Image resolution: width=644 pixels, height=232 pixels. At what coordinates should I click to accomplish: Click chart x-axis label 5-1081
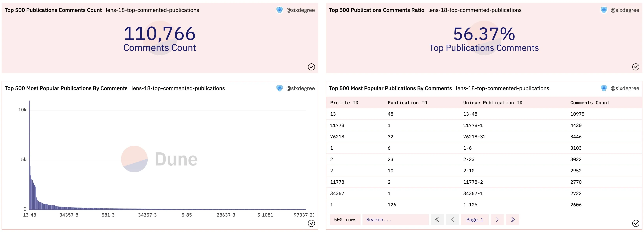(265, 215)
